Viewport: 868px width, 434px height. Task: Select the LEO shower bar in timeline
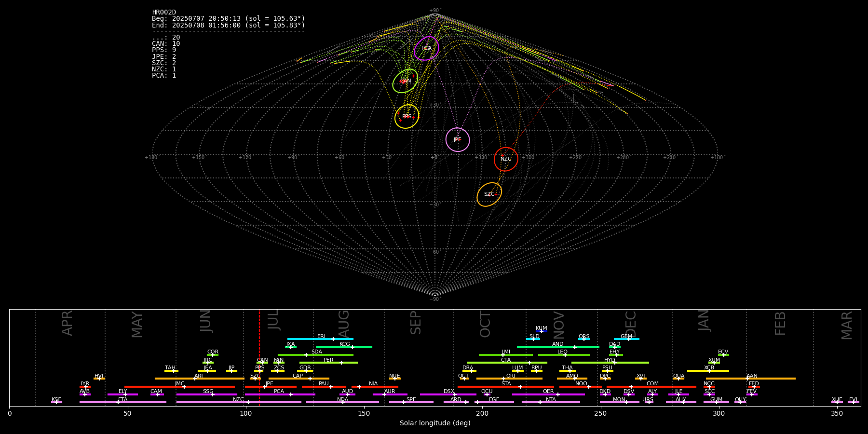tap(564, 355)
